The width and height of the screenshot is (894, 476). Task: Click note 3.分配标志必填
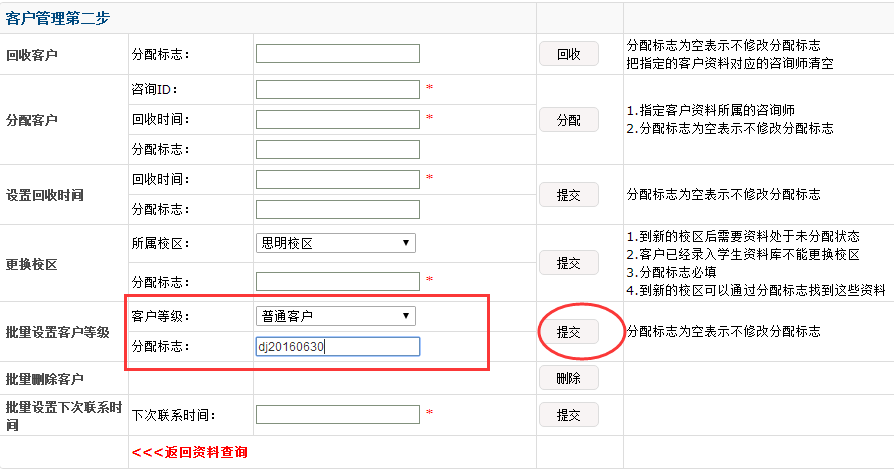(671, 272)
